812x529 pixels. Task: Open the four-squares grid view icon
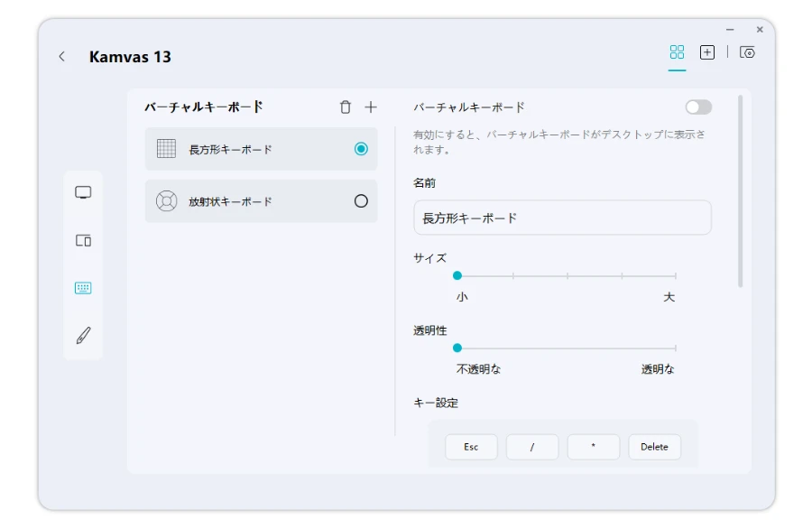[x=678, y=52]
